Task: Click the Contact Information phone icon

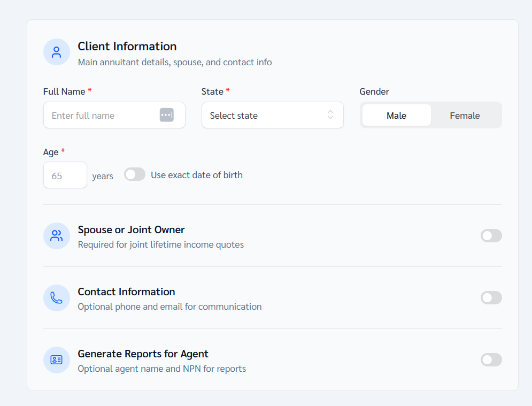Action: click(57, 298)
